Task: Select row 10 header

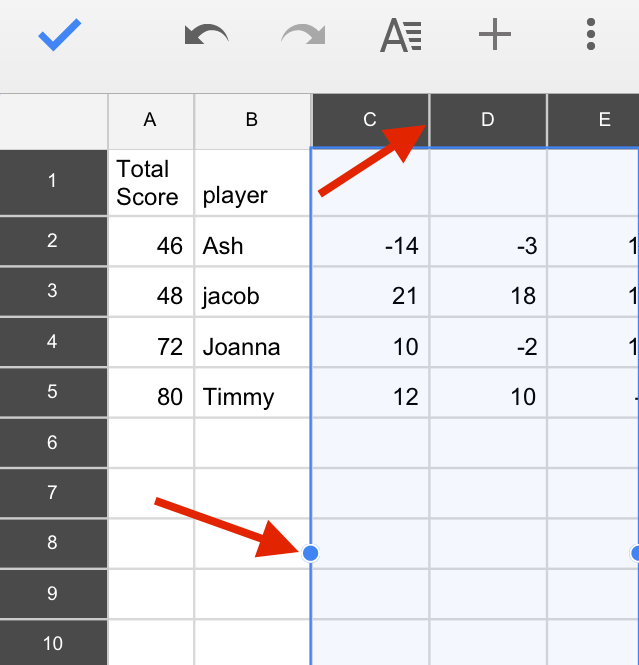Action: [x=53, y=643]
